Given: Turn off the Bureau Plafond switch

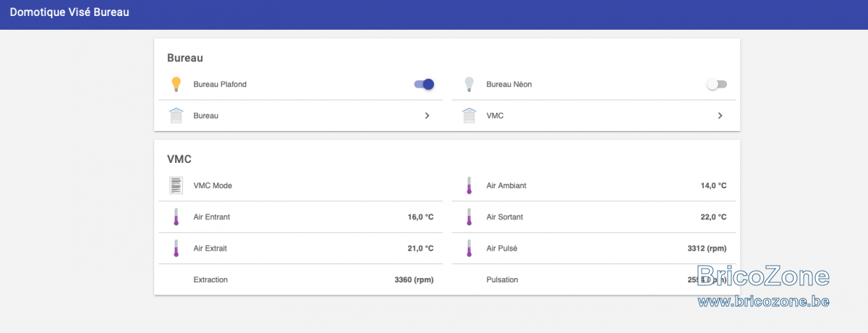Looking at the screenshot, I should (424, 84).
